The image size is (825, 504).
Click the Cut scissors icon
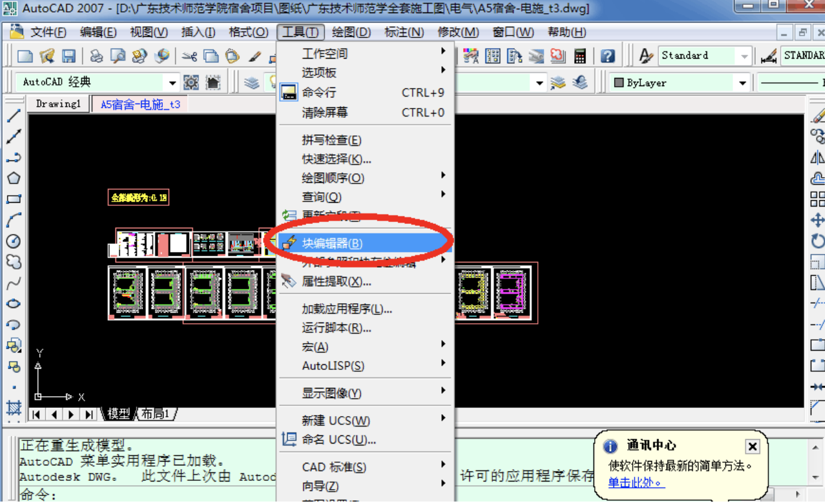point(190,57)
